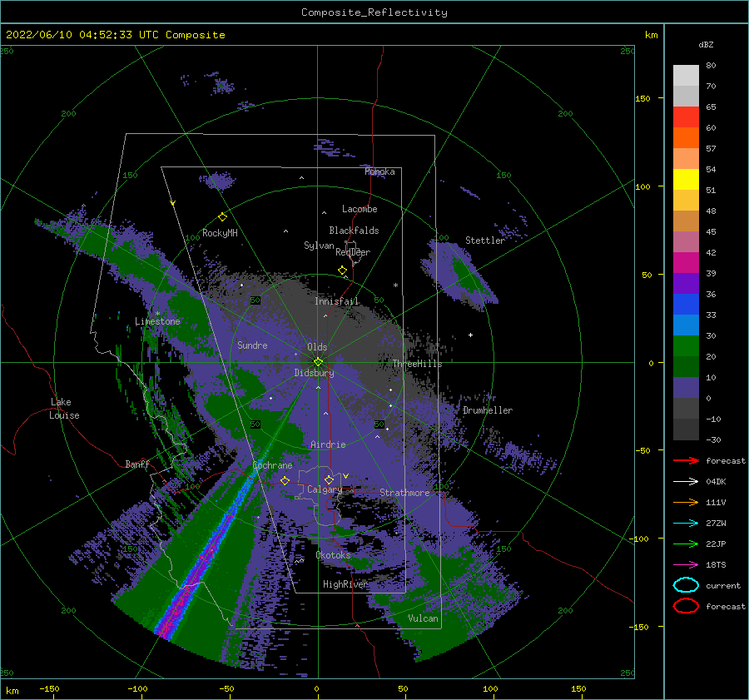
Task: Click the cyan 27ZW arrow icon
Action: [x=686, y=524]
